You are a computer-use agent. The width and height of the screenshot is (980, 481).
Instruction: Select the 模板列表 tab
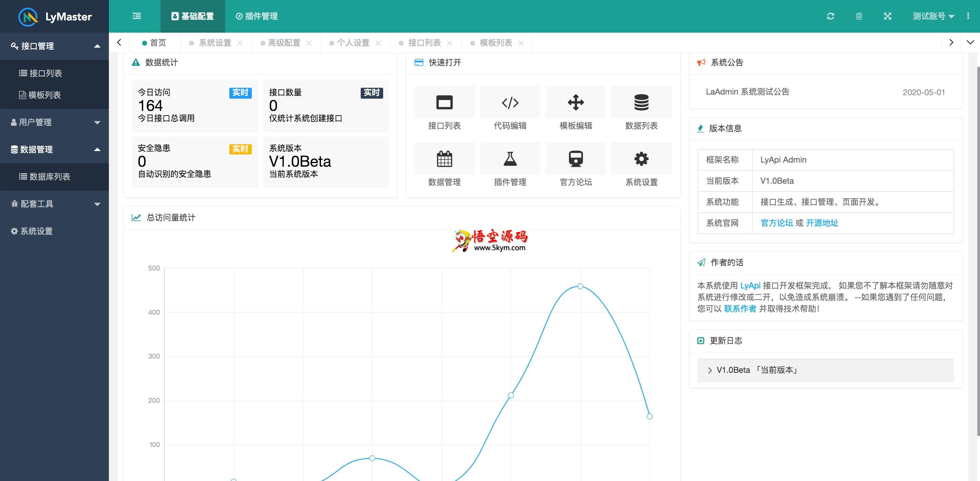click(496, 43)
